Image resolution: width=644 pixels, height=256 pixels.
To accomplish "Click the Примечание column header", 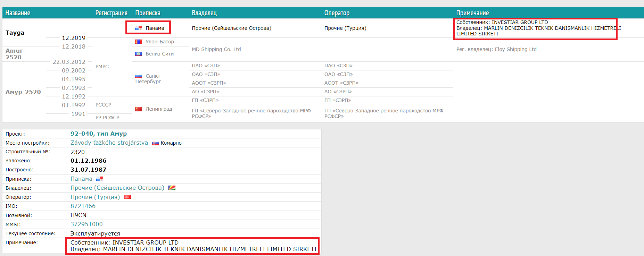I will (472, 13).
